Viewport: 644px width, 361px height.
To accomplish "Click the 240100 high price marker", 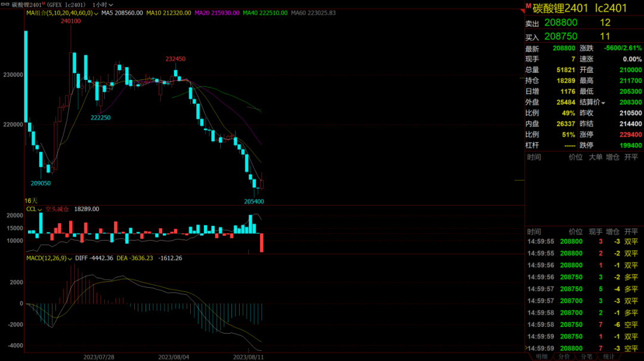I will pos(70,21).
